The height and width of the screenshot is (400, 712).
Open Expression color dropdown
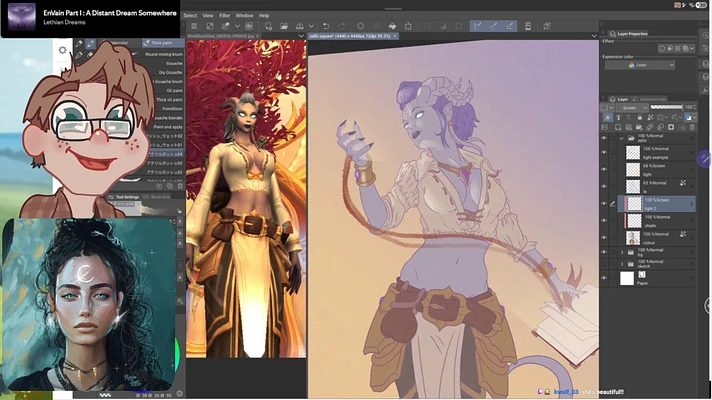tap(640, 65)
